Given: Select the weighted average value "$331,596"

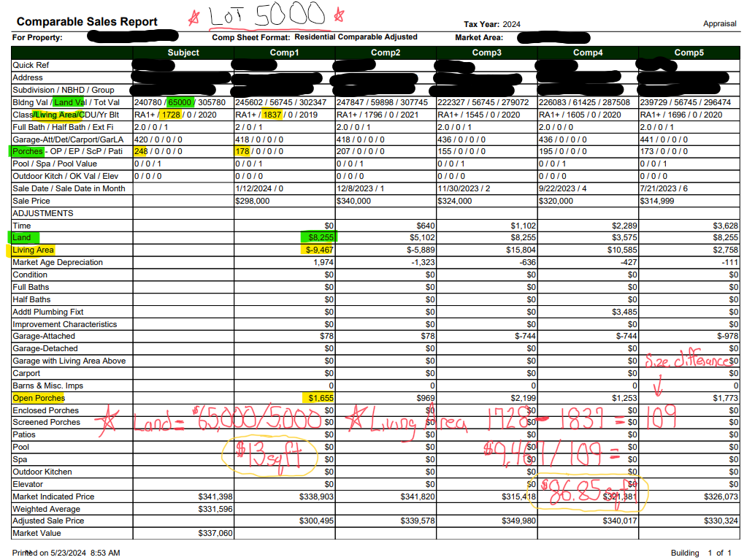Looking at the screenshot, I should [x=215, y=510].
